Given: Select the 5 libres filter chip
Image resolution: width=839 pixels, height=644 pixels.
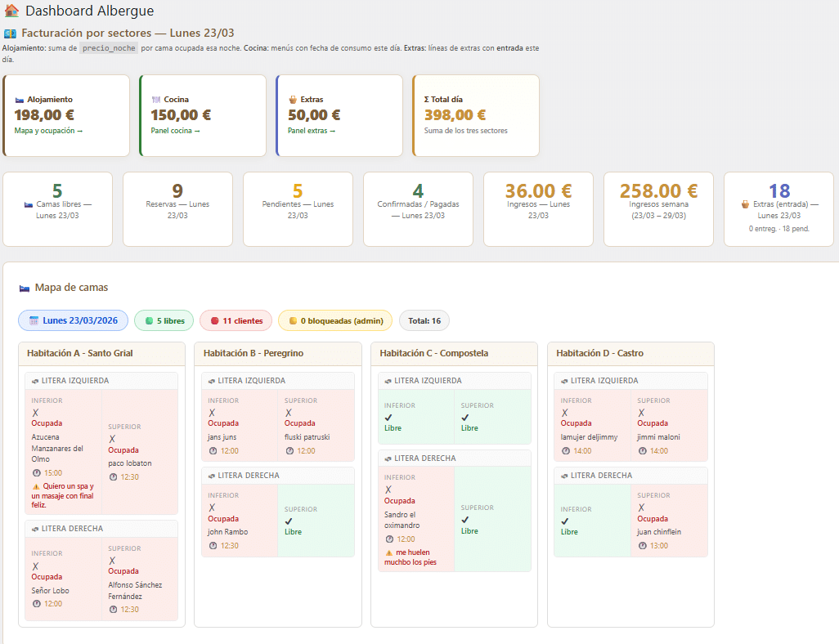Looking at the screenshot, I should click(x=164, y=321).
